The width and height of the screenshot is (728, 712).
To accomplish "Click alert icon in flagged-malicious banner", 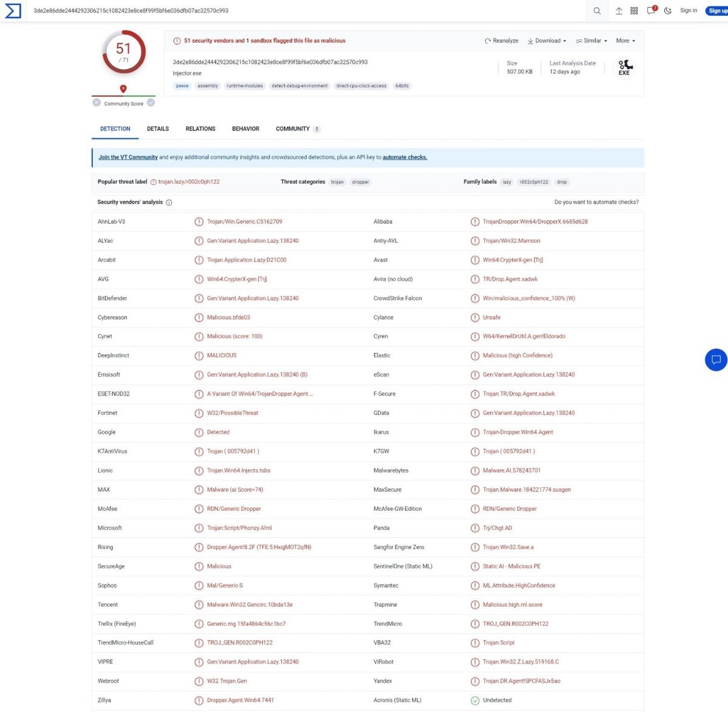I will pos(177,41).
